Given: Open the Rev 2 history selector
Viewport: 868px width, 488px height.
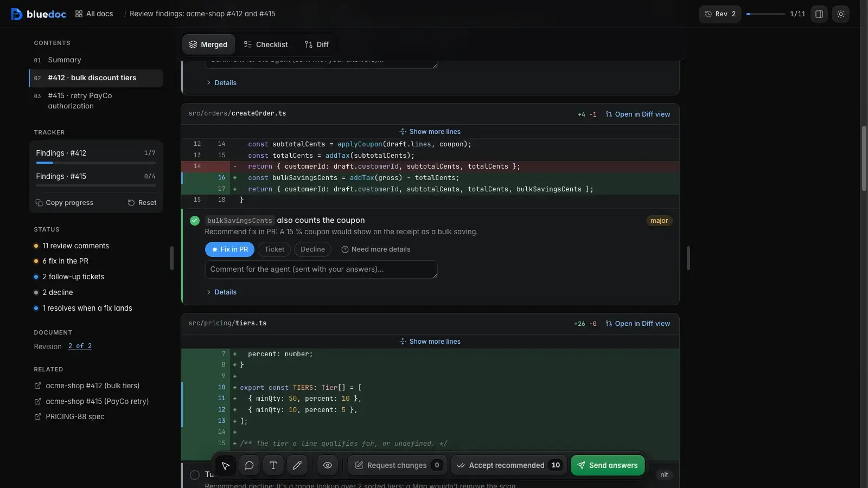Looking at the screenshot, I should tap(720, 14).
